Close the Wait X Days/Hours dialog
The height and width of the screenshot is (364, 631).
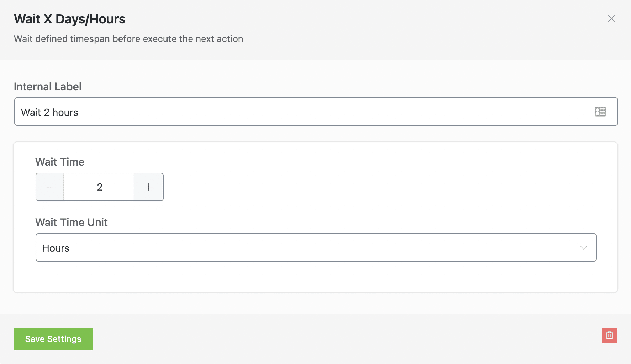pos(611,18)
